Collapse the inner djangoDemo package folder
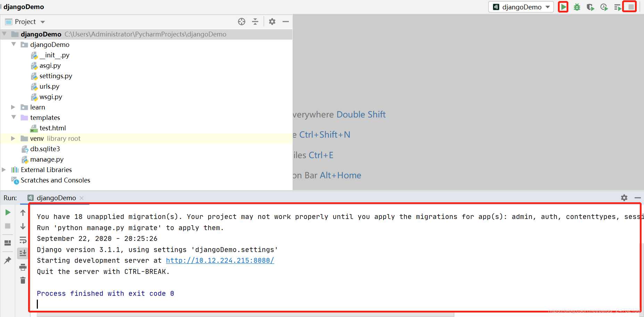The height and width of the screenshot is (317, 644). pos(14,44)
